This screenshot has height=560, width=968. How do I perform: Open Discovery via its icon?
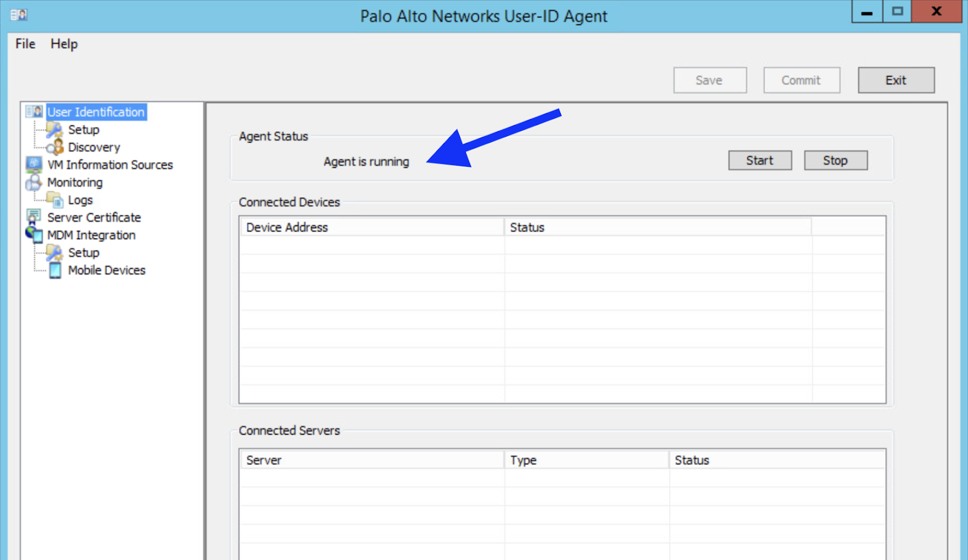coord(56,147)
